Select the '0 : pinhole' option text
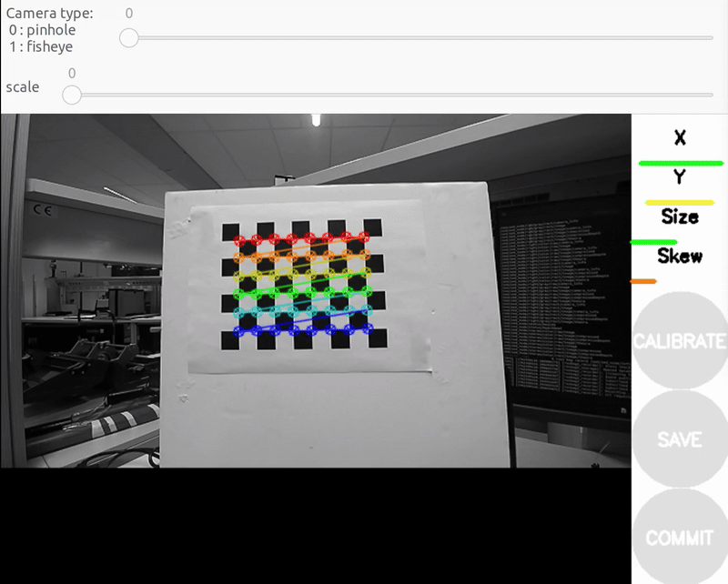The width and height of the screenshot is (728, 584). point(43,30)
